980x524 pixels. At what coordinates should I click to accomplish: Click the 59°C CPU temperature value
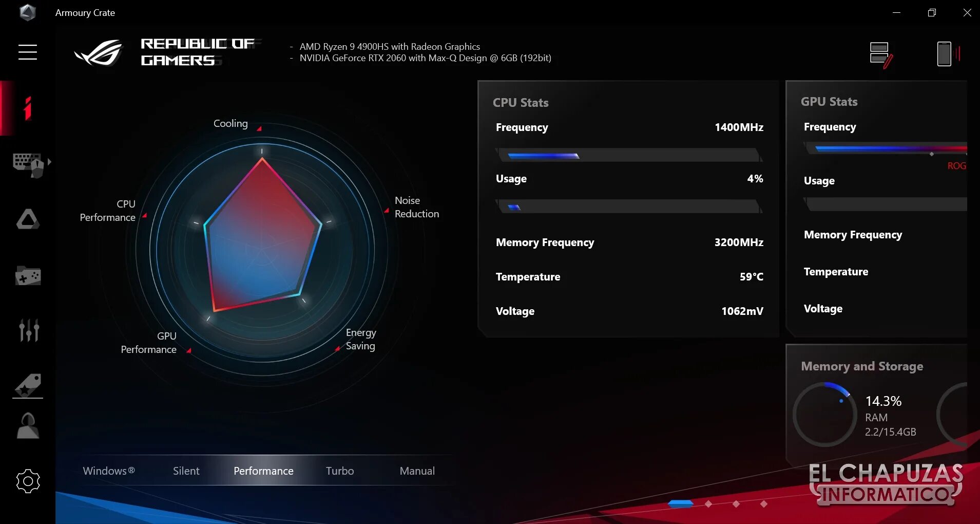point(752,277)
